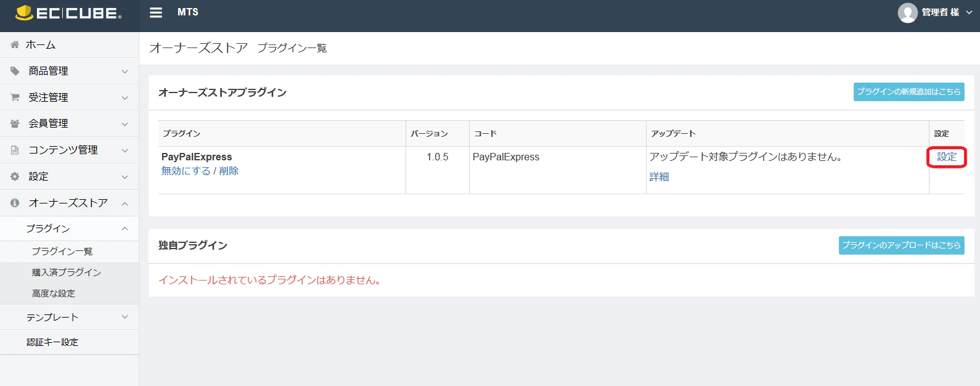Open 詳細 link in update column
Image resolution: width=980 pixels, height=386 pixels.
tap(659, 177)
